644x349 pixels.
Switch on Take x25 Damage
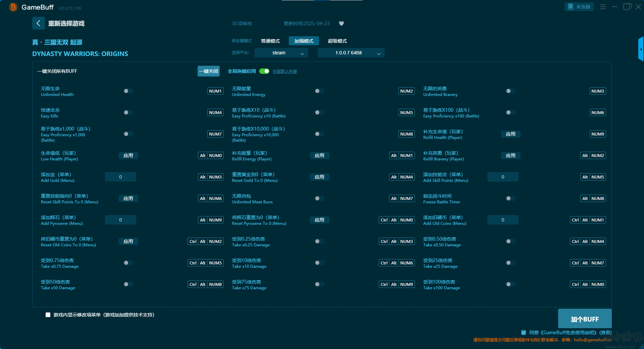pos(511,263)
